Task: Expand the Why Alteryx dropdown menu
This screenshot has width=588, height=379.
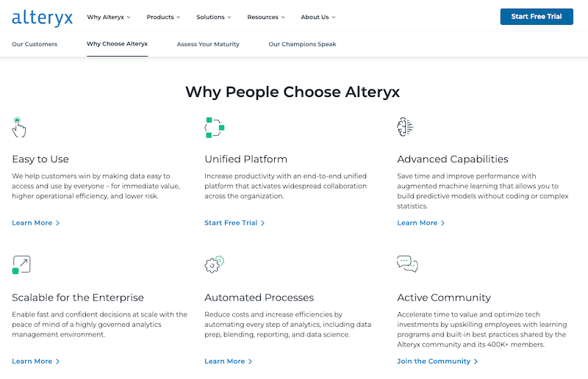Action: pos(108,17)
